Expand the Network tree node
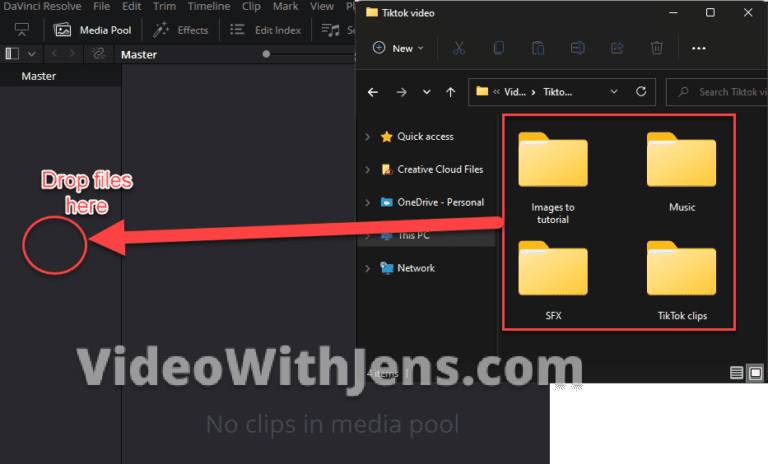The image size is (768, 464). [367, 268]
